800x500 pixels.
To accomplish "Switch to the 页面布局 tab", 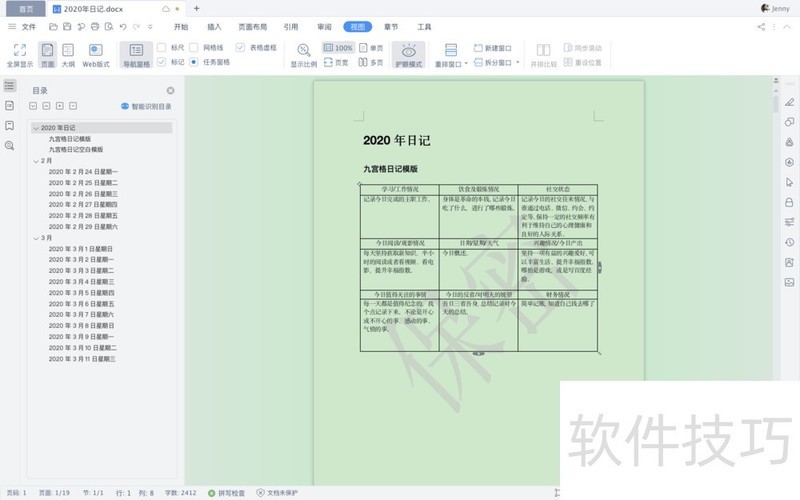I will coord(251,27).
